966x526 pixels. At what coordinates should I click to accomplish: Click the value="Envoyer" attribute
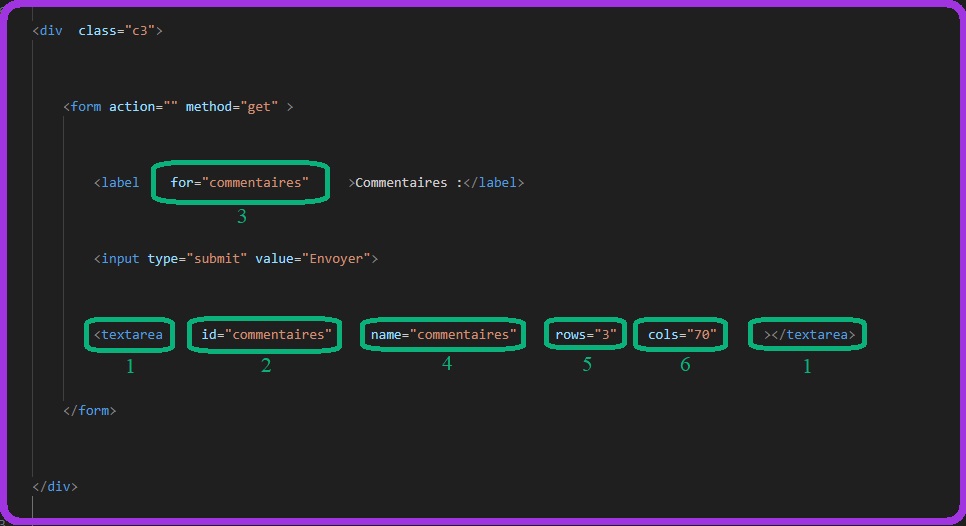313,258
